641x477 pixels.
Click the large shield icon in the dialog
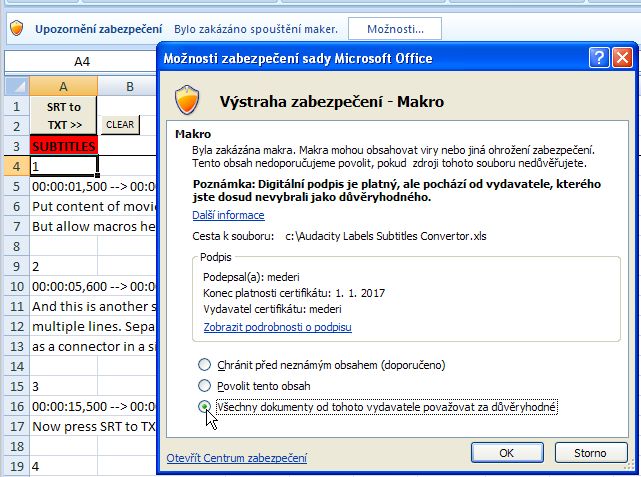pyautogui.click(x=187, y=100)
